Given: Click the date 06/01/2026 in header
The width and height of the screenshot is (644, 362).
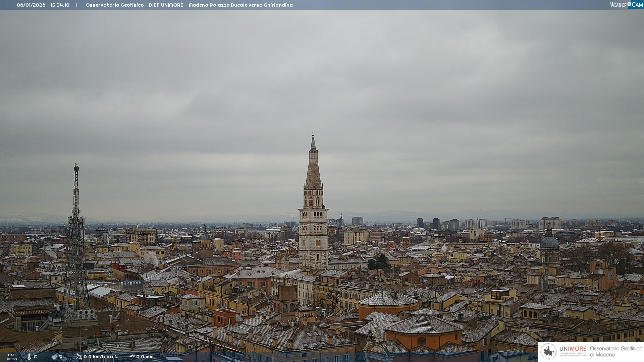Looking at the screenshot, I should click(x=31, y=5).
